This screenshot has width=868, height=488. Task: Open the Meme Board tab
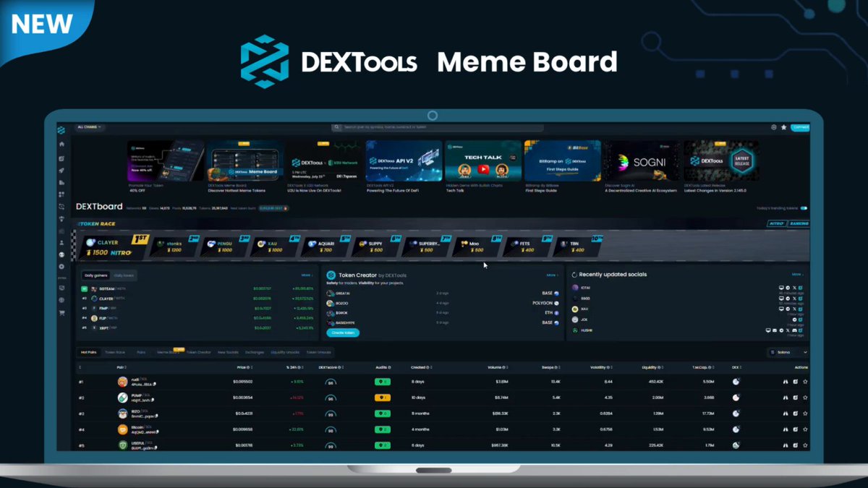tap(169, 352)
